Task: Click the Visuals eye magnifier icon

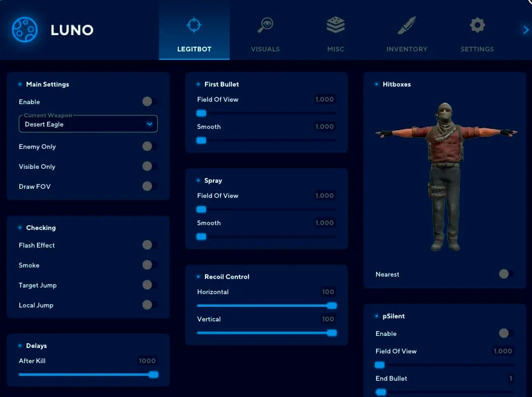Action: pos(265,25)
